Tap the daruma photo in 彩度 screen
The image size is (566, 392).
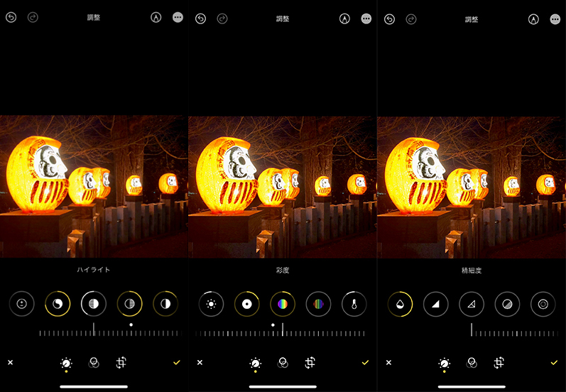pos(283,187)
